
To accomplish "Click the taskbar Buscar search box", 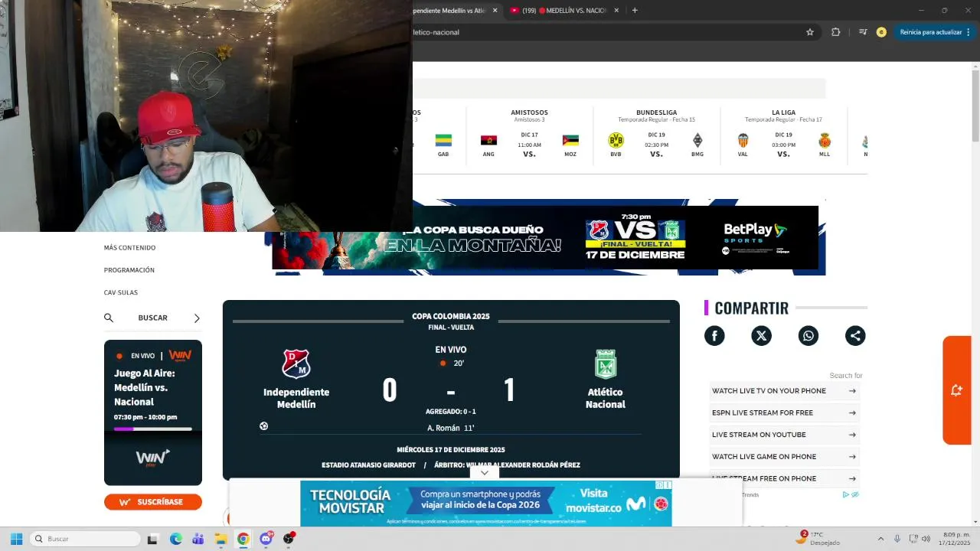I will 85,539.
